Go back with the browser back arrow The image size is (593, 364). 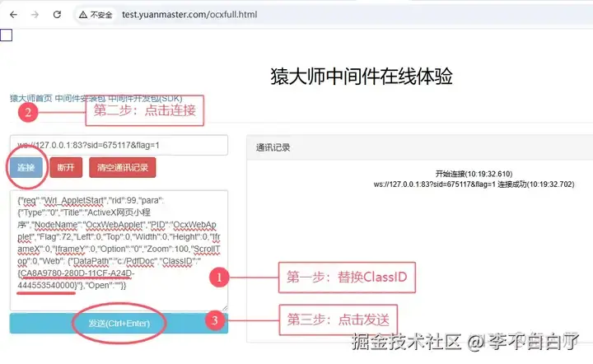(x=14, y=15)
